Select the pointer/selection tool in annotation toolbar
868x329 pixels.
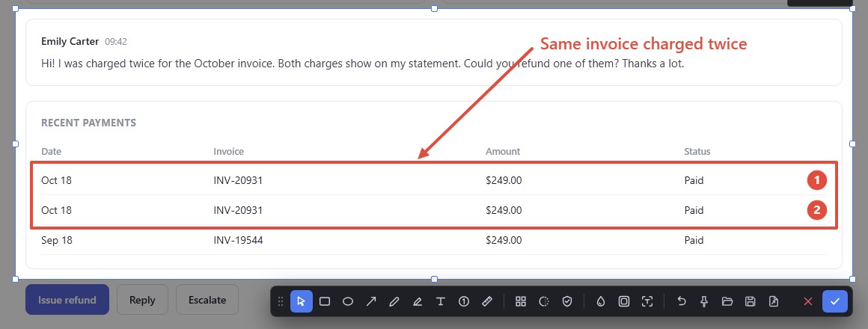(x=302, y=301)
